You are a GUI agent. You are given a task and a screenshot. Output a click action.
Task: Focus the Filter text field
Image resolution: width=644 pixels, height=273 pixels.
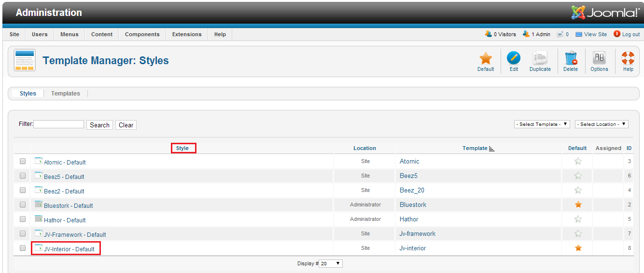[x=58, y=124]
